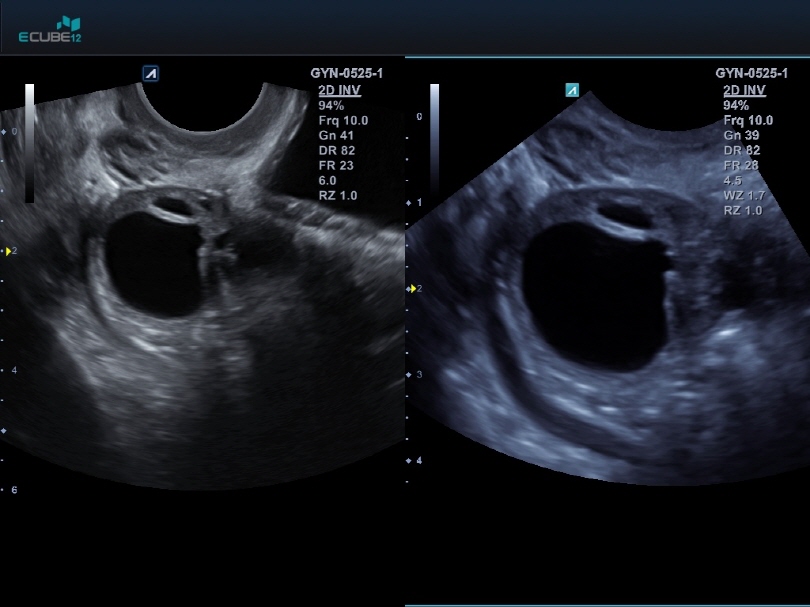Image resolution: width=810 pixels, height=607 pixels.
Task: Expand the Gn 41 gain setting
Action: [336, 135]
